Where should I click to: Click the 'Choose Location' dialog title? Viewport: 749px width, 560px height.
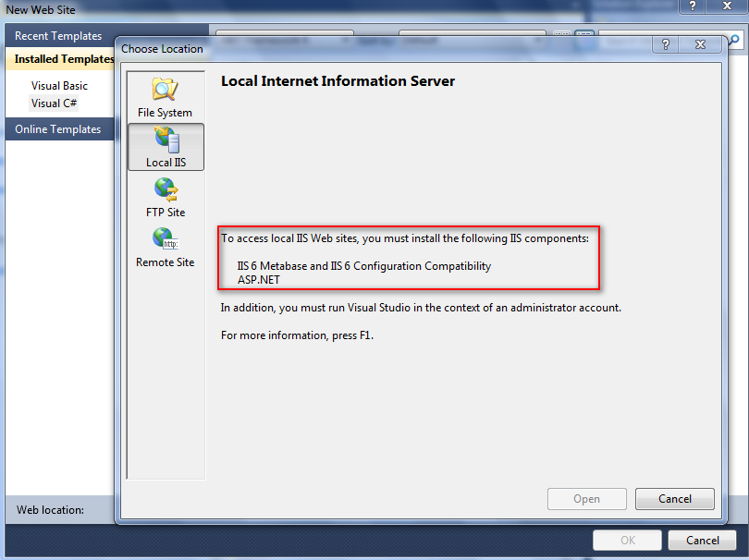coord(162,49)
